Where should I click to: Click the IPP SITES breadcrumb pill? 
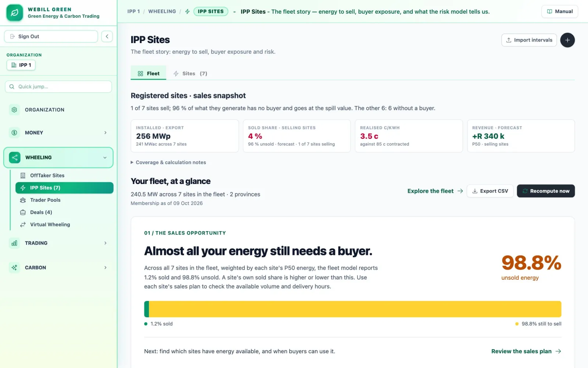coord(211,11)
